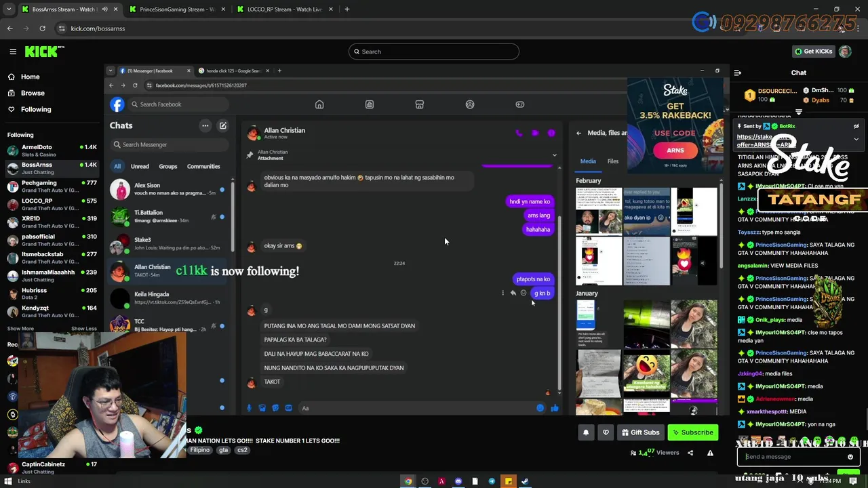Click the Kick search field
The height and width of the screenshot is (488, 868).
pos(434,52)
